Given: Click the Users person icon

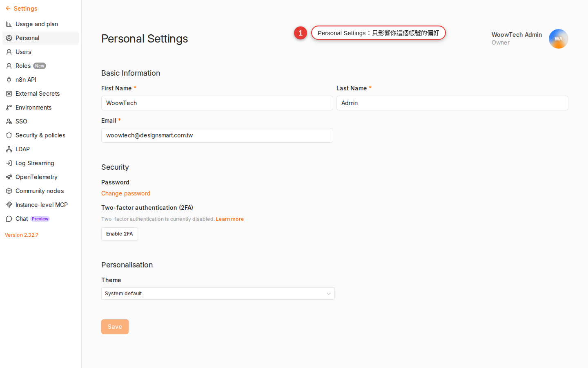Looking at the screenshot, I should click(x=9, y=52).
